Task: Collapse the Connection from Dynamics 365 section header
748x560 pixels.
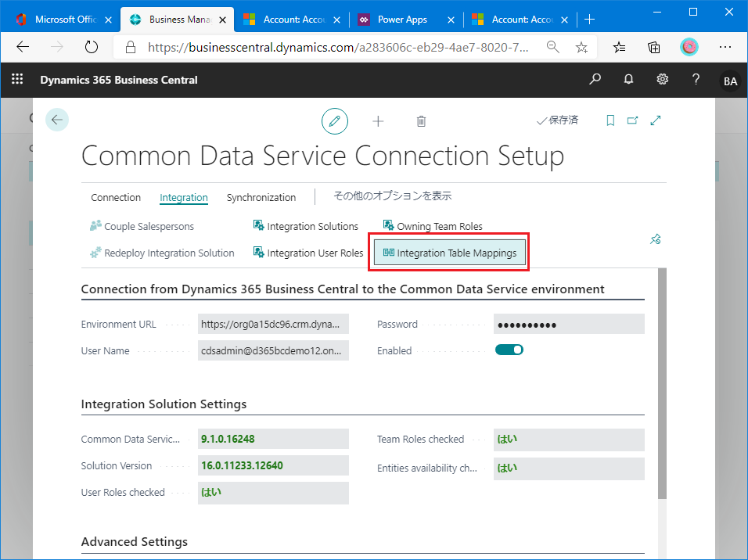Action: tap(343, 289)
